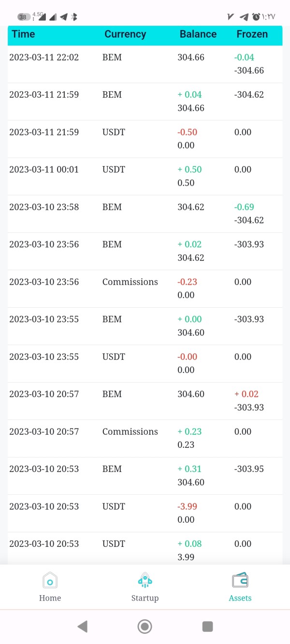Tap the Bluetooth status bar icon
This screenshot has height=644, width=290.
[x=74, y=17]
